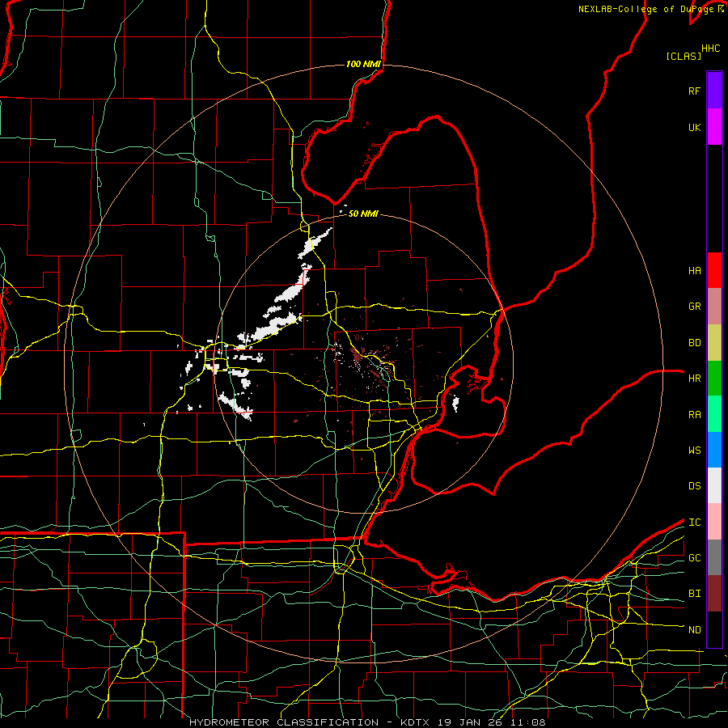This screenshot has height=728, width=728.
Task: Click the GC legend label
Action: pyautogui.click(x=694, y=558)
